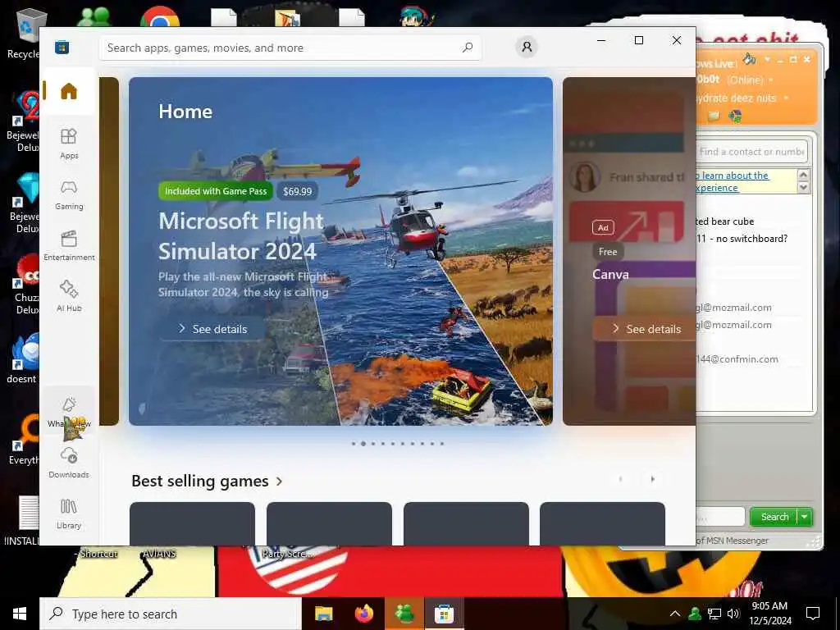Go to next Best selling games page

click(652, 479)
